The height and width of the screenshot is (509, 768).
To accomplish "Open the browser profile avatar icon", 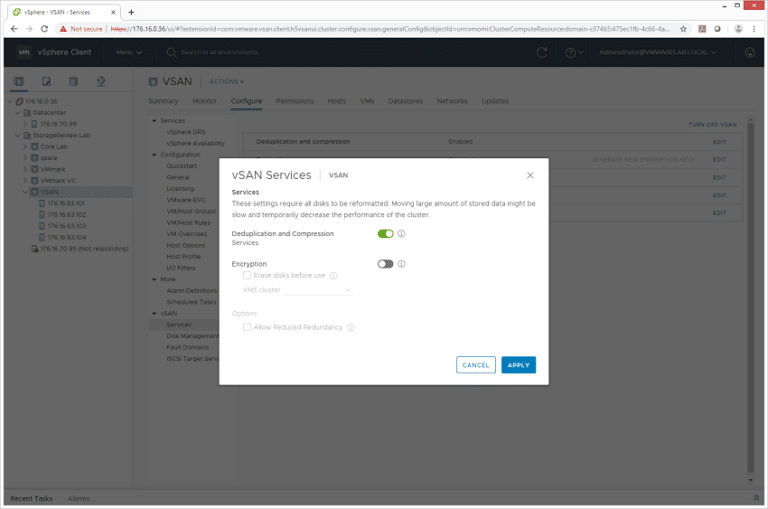I will [739, 29].
